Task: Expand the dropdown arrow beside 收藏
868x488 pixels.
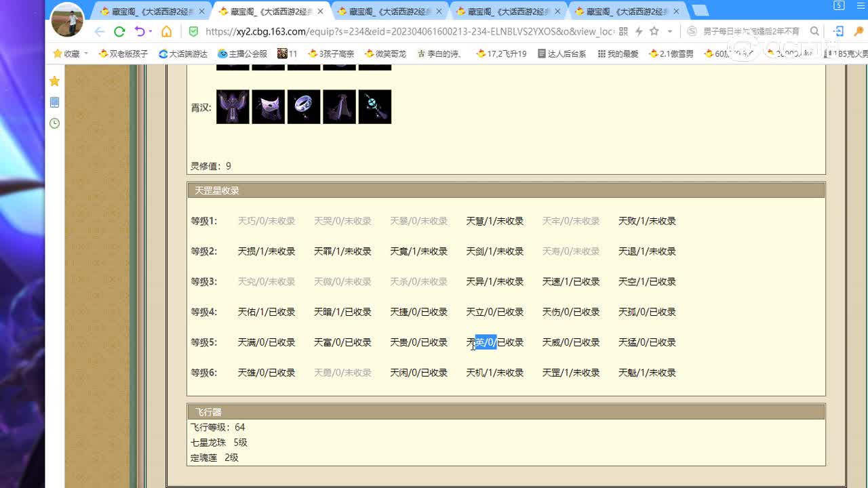Action: click(86, 54)
